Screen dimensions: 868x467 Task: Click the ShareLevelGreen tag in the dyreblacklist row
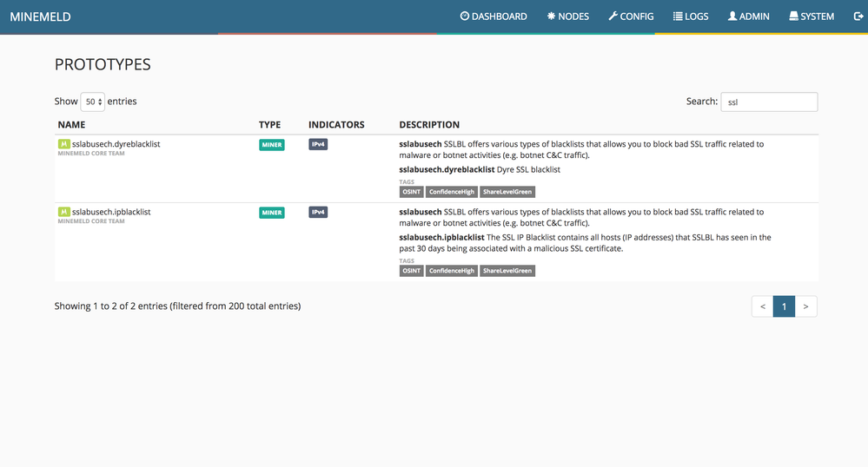tap(507, 192)
